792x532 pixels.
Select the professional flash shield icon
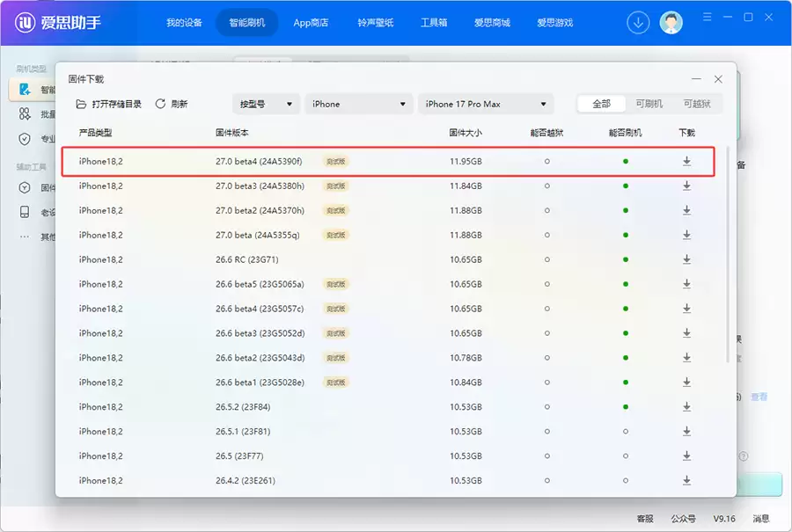click(25, 139)
